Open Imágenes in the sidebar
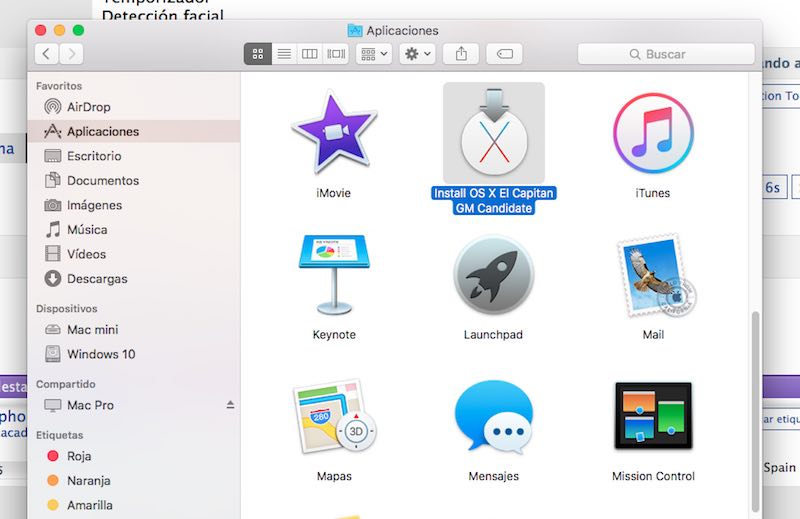Viewport: 800px width, 519px height. point(134,205)
